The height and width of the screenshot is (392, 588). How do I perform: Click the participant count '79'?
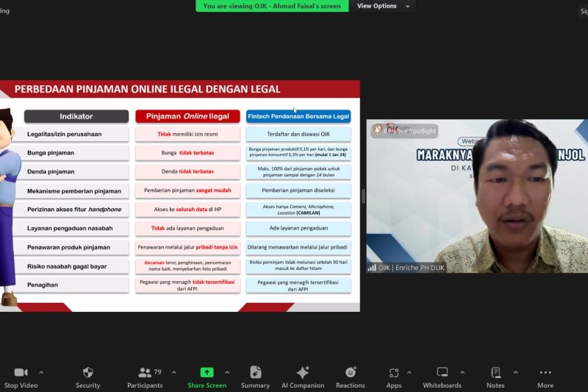point(157,371)
